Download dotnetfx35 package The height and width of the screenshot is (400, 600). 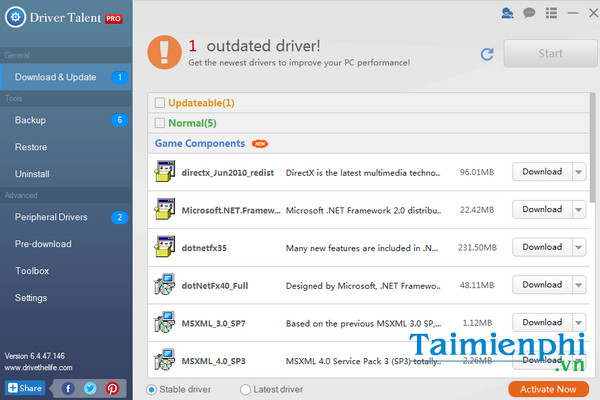click(x=542, y=247)
